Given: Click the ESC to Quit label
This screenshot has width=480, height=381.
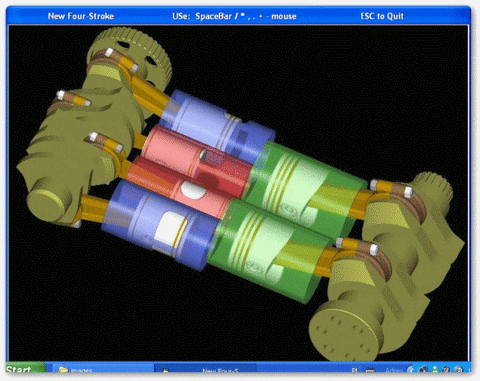Looking at the screenshot, I should (382, 16).
